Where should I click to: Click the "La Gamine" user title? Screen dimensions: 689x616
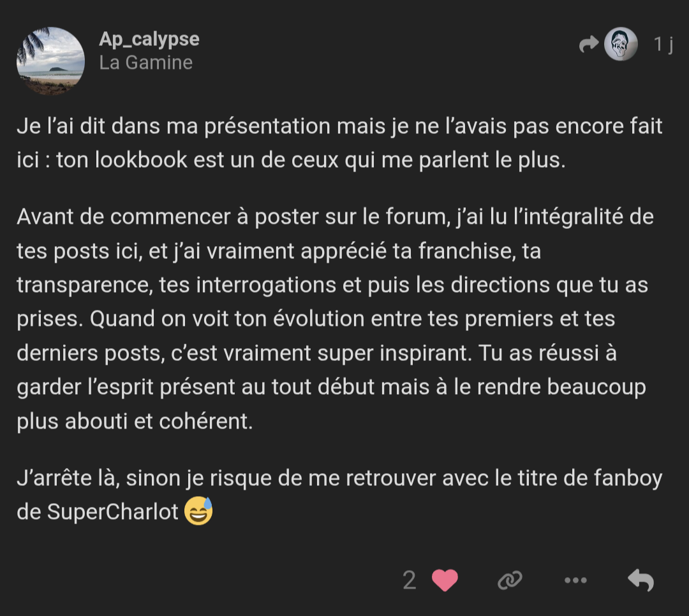pos(146,62)
